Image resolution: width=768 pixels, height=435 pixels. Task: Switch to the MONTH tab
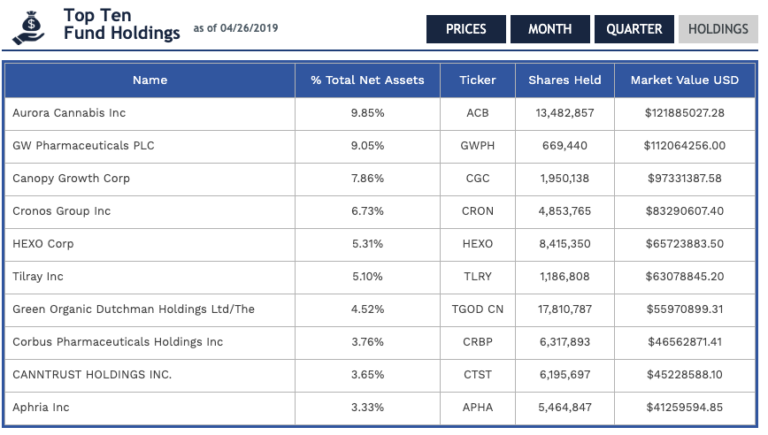coord(550,29)
